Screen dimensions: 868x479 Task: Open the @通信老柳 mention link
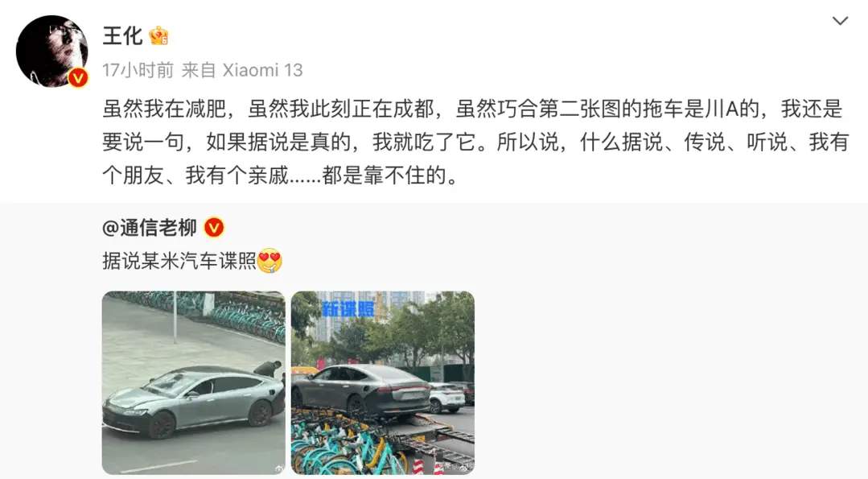[x=150, y=228]
